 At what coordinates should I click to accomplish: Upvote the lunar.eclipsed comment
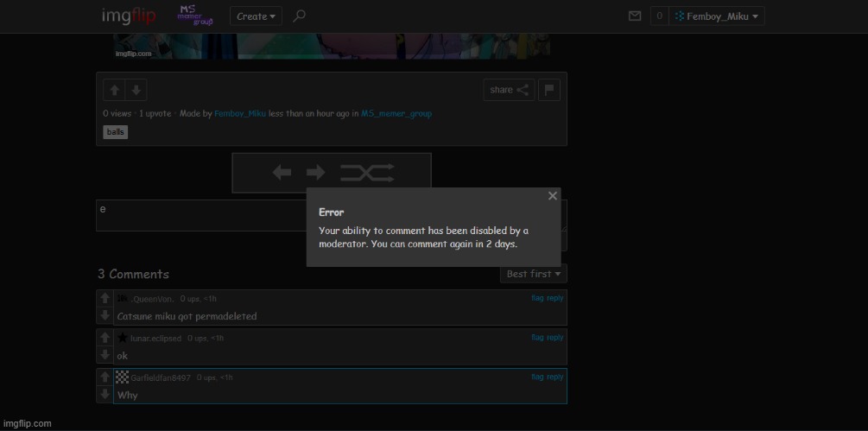click(105, 338)
